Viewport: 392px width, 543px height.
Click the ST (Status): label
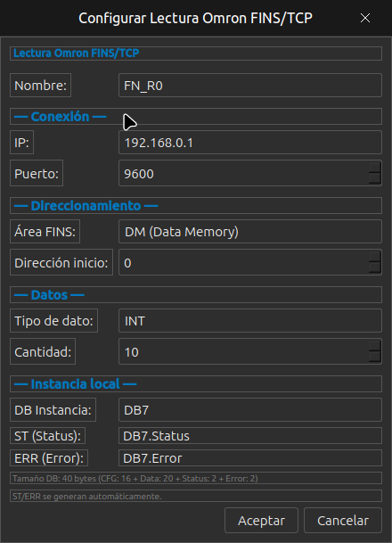click(48, 436)
